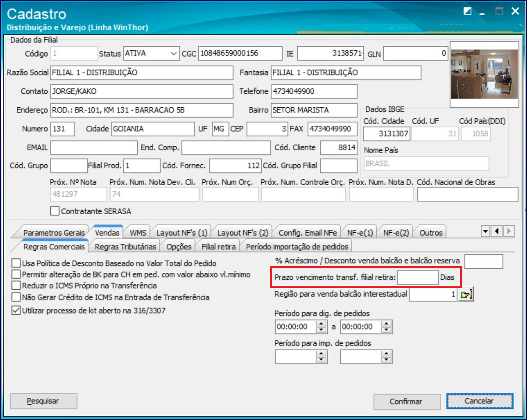Click the GLN input field
Image resolution: width=527 pixels, height=420 pixels.
[x=416, y=54]
